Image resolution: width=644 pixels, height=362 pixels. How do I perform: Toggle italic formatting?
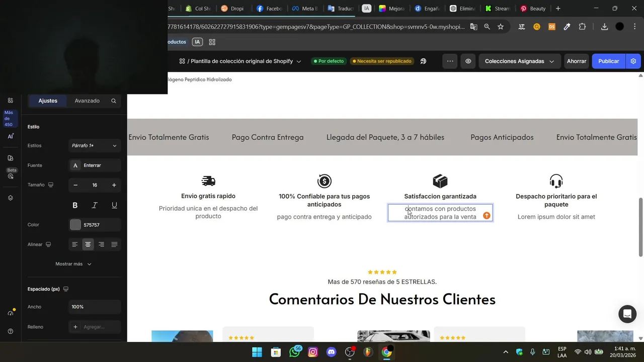(x=95, y=205)
